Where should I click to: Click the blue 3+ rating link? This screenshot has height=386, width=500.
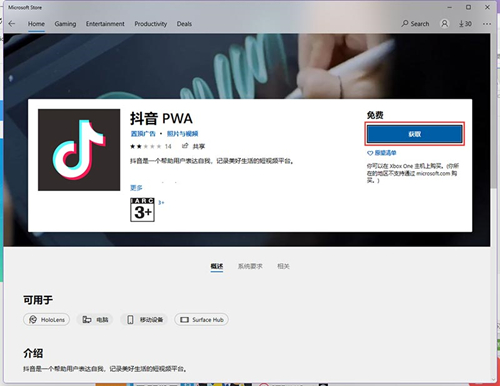pyautogui.click(x=161, y=202)
